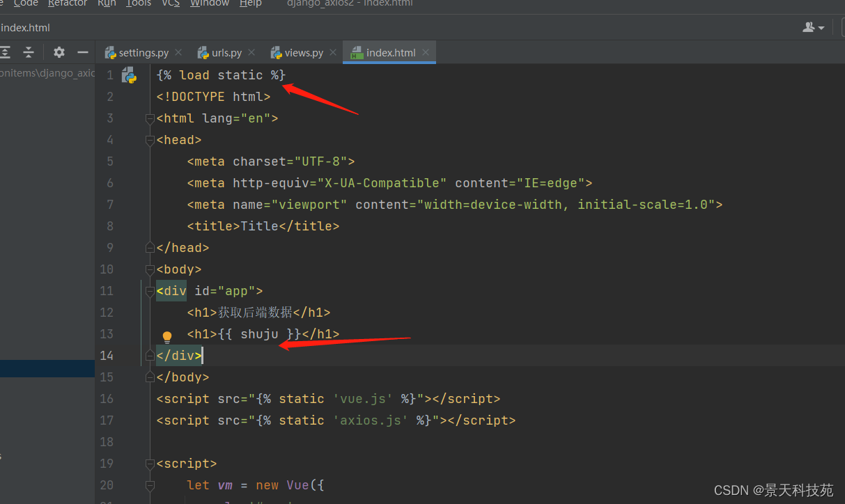Click the Python gutter icon on line 1
Screen dimensions: 845x504
[x=129, y=75]
